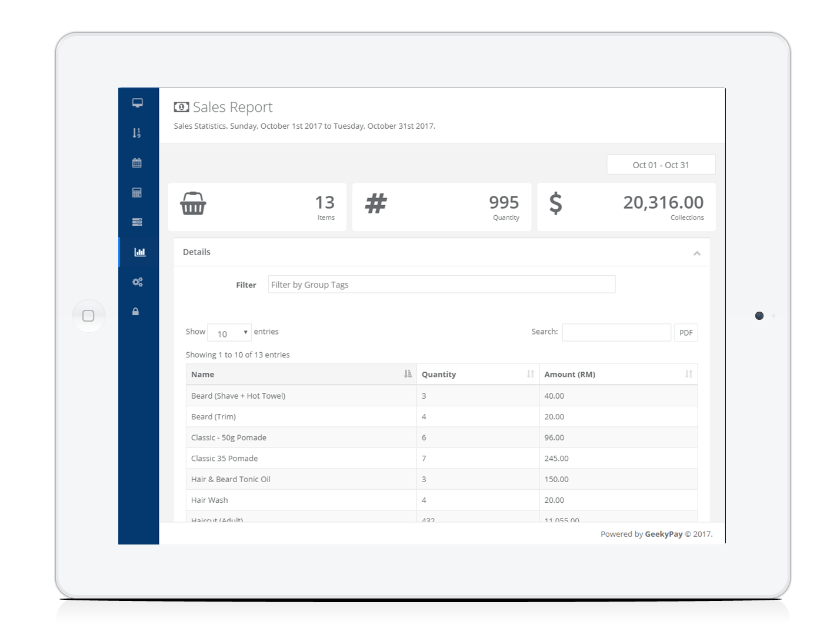
Task: Collapse the Details panel with chevron
Action: (696, 253)
